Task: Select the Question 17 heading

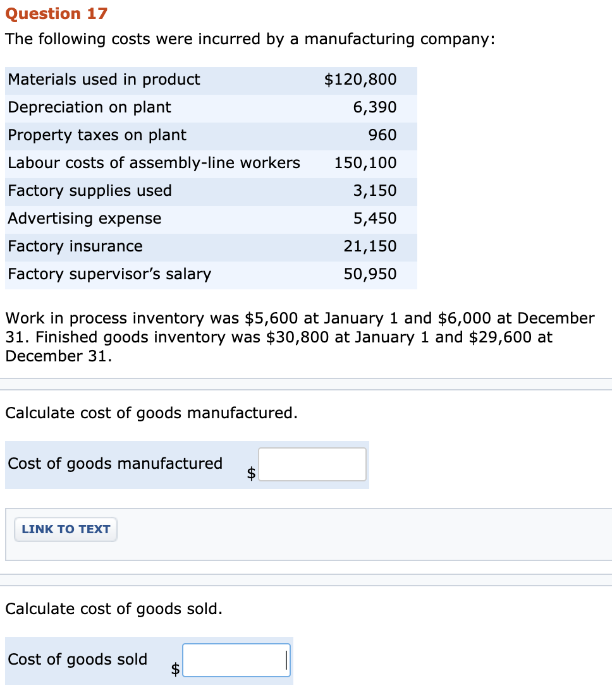Action: (x=57, y=13)
